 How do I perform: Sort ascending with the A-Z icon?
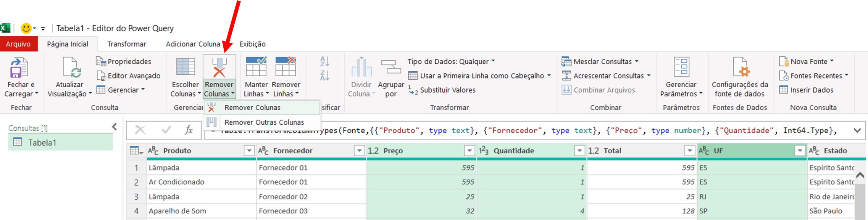point(325,61)
